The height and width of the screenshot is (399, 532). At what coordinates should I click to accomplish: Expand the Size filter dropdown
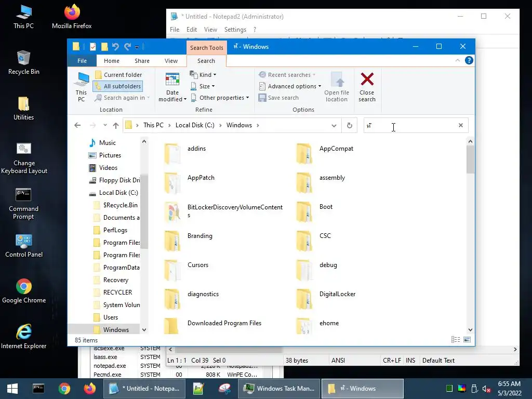click(x=203, y=86)
